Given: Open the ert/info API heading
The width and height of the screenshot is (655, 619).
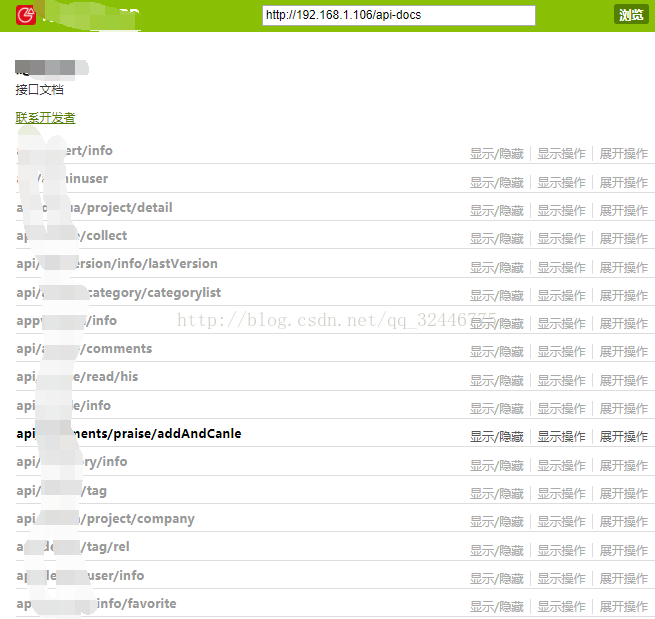Looking at the screenshot, I should tap(64, 150).
